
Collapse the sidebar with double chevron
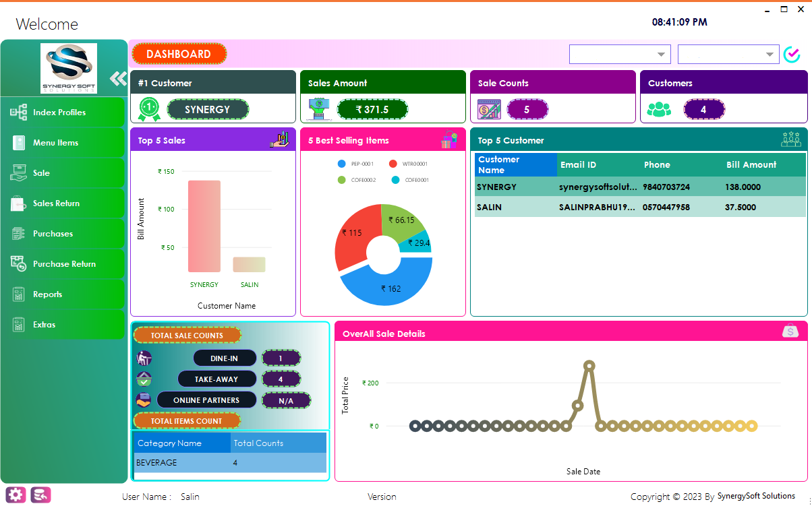(119, 79)
